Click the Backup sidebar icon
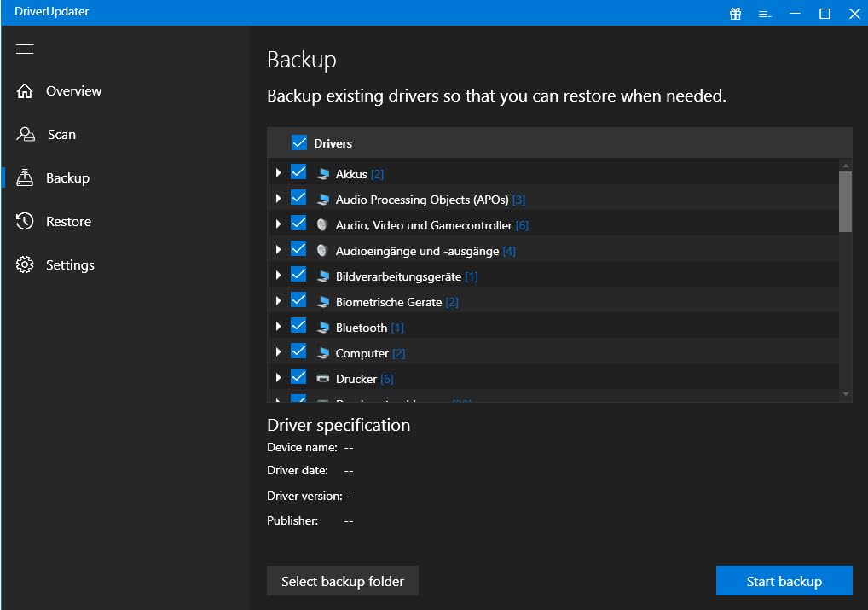The image size is (868, 610). click(25, 177)
